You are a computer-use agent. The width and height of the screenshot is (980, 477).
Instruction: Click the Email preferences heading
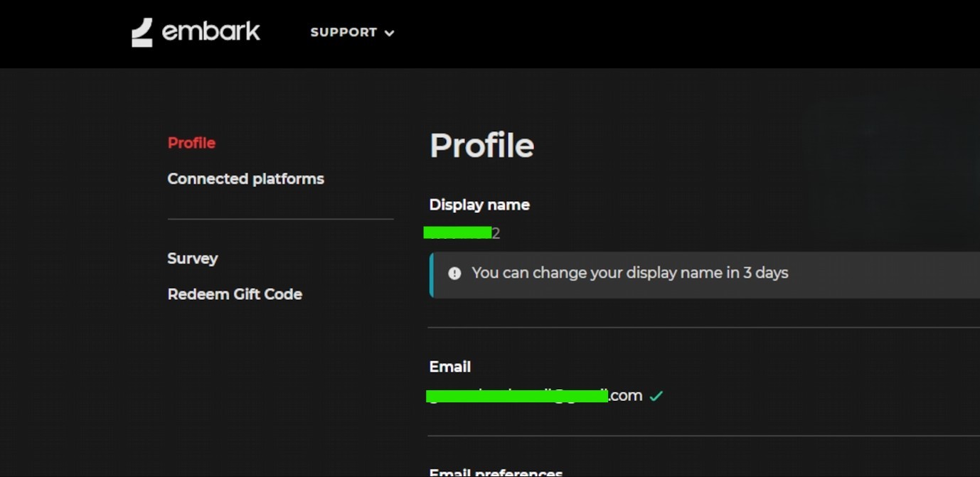click(x=496, y=472)
